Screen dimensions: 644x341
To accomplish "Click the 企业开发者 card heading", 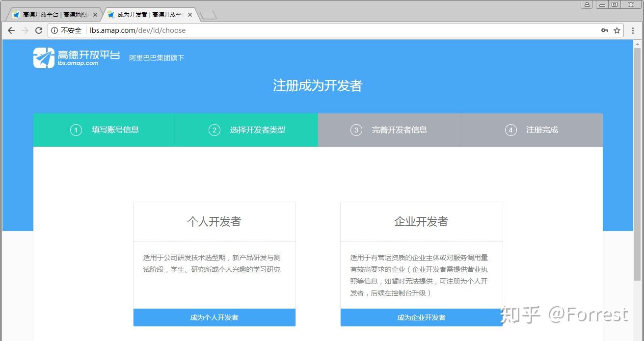I will pyautogui.click(x=422, y=222).
